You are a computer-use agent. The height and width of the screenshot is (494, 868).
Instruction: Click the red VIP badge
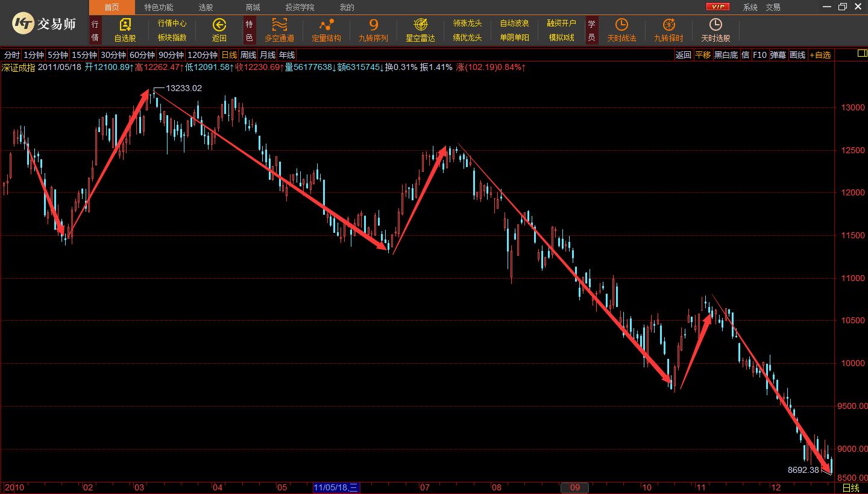[x=718, y=7]
